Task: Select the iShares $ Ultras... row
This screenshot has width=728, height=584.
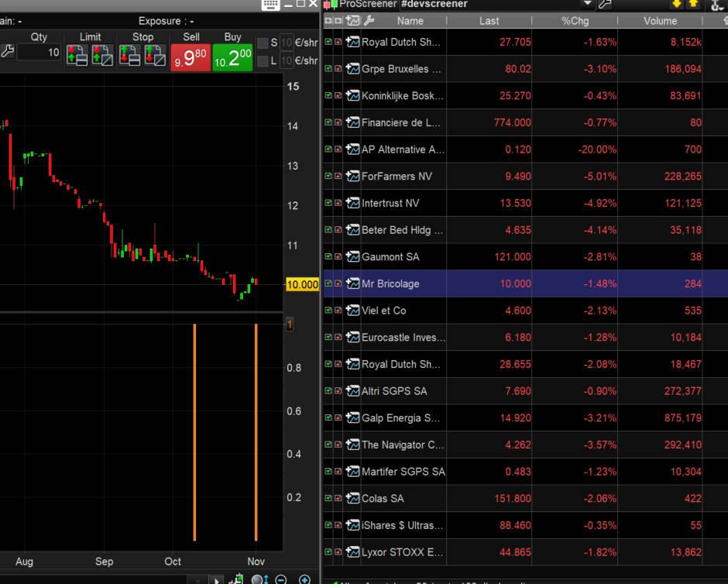Action: 526,525
